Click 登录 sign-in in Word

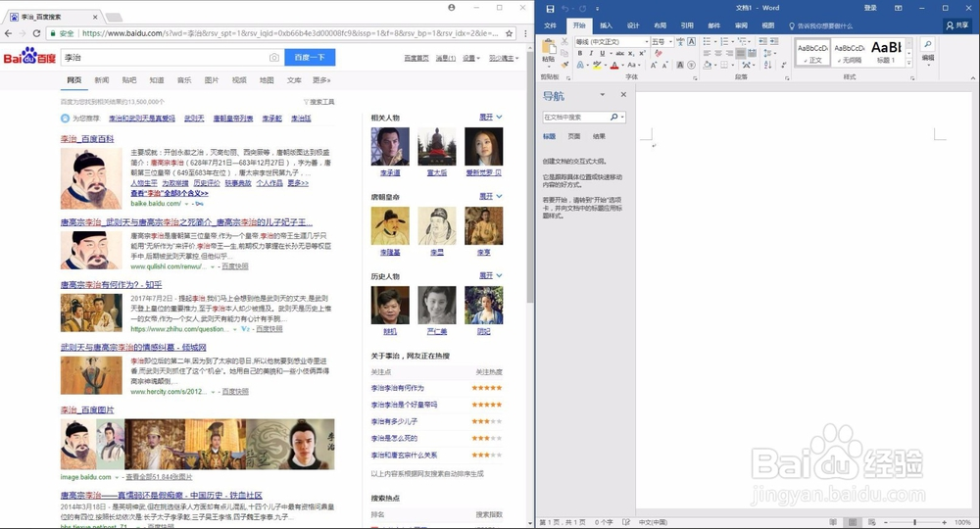click(x=870, y=8)
